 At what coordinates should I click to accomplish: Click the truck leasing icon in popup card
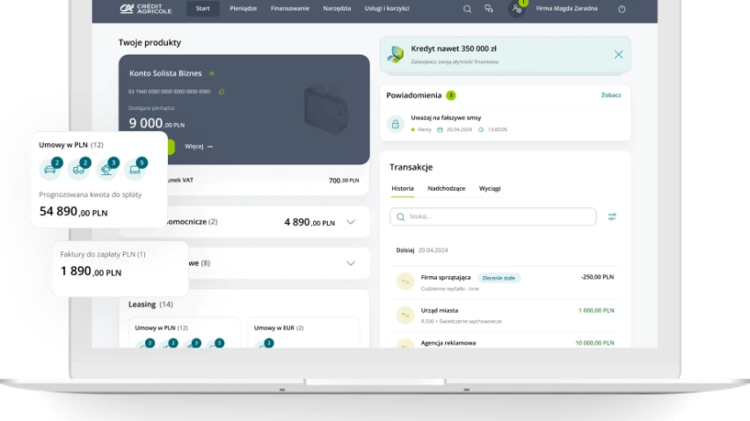coord(79,169)
